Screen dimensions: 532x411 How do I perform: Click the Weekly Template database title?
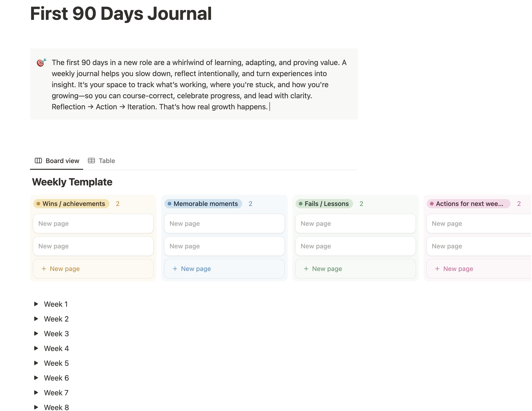point(72,182)
